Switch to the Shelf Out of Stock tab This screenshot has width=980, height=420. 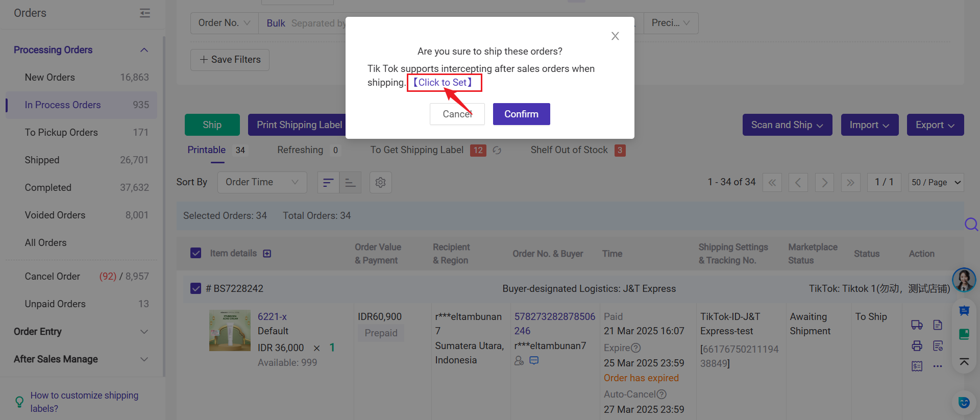tap(569, 150)
